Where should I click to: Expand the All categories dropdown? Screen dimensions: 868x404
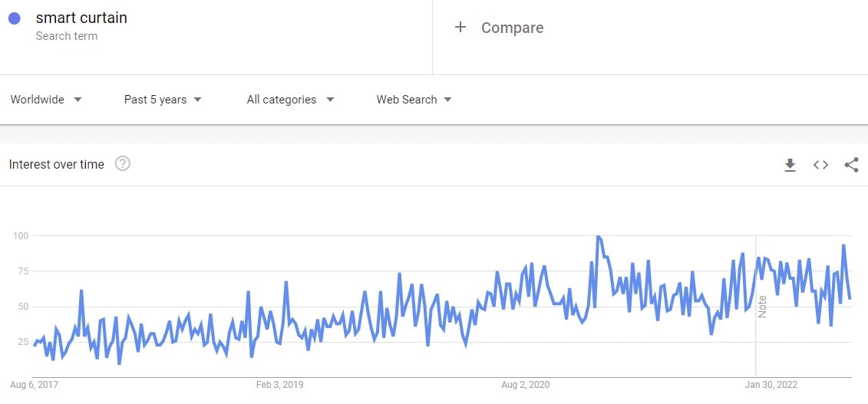[290, 100]
